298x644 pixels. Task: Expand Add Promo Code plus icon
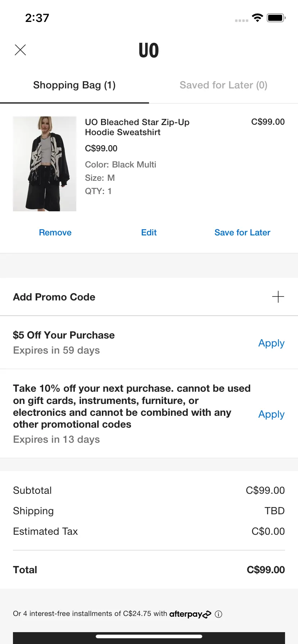(278, 297)
